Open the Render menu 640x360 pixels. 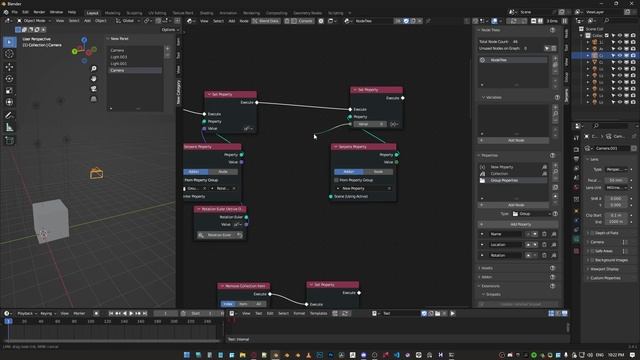coord(39,12)
